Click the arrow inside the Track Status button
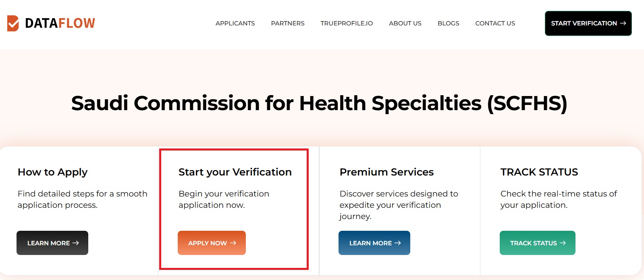644x280 pixels. point(563,243)
